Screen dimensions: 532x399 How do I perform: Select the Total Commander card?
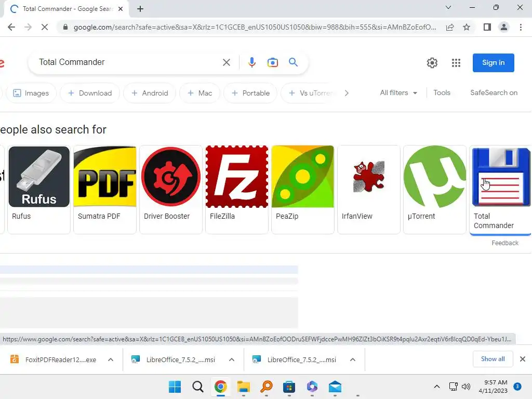tap(500, 190)
